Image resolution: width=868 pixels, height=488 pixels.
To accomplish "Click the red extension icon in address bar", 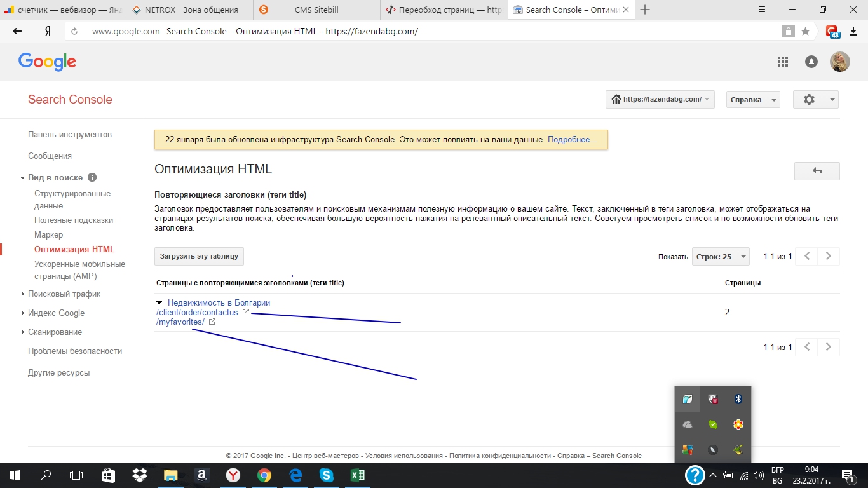I will pyautogui.click(x=832, y=31).
